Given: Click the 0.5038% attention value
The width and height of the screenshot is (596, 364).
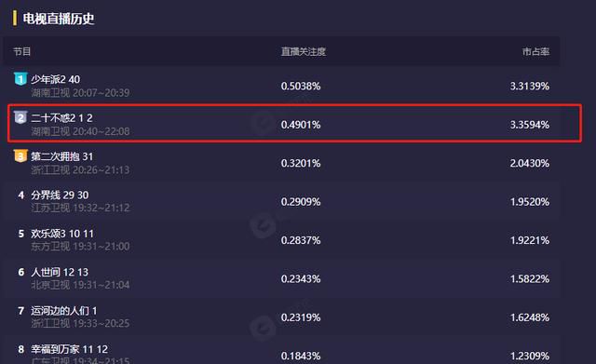Looking at the screenshot, I should pos(301,87).
